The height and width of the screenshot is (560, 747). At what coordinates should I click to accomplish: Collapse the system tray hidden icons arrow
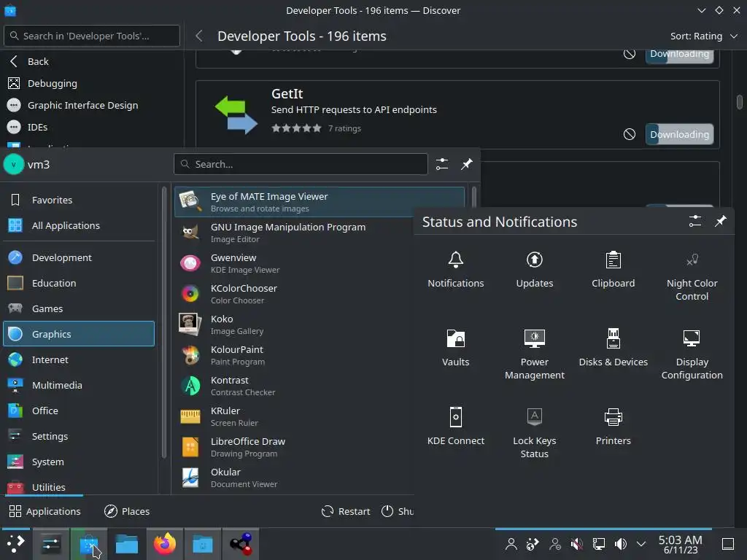641,544
